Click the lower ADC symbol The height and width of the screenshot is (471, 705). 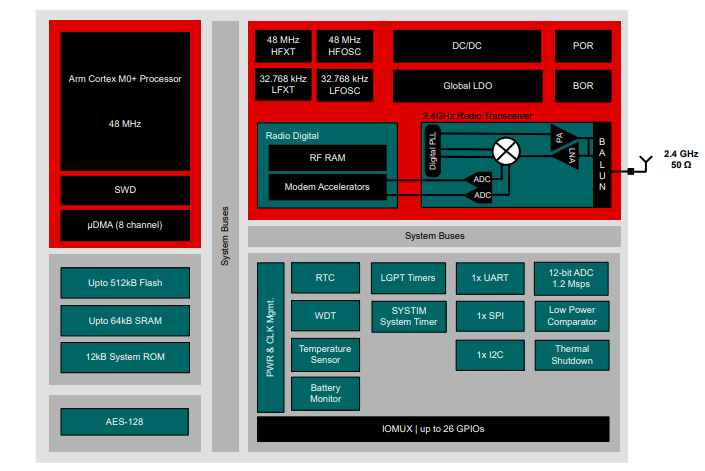coord(478,195)
